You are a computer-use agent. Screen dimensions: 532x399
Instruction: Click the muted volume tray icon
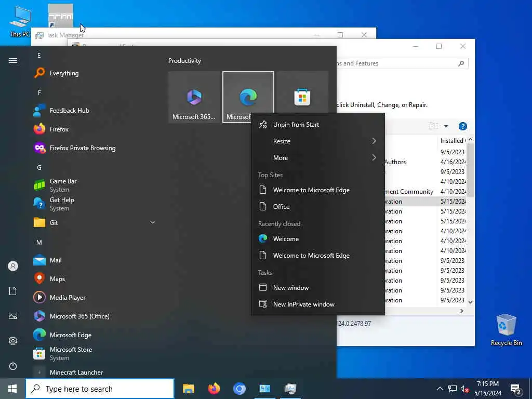click(464, 389)
